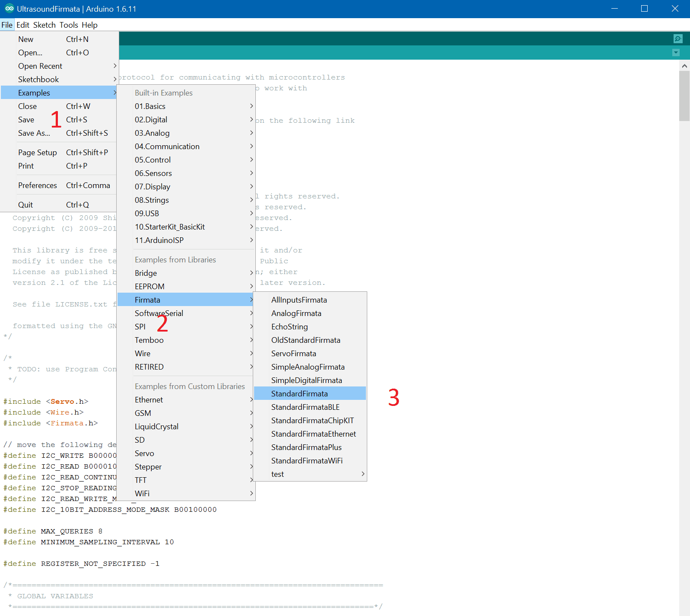Select Quit in the File menu
This screenshot has height=616, width=690.
pyautogui.click(x=59, y=205)
